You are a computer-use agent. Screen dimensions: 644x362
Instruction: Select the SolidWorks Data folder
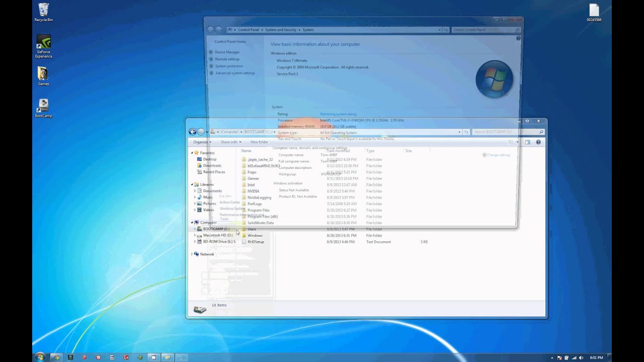click(261, 223)
